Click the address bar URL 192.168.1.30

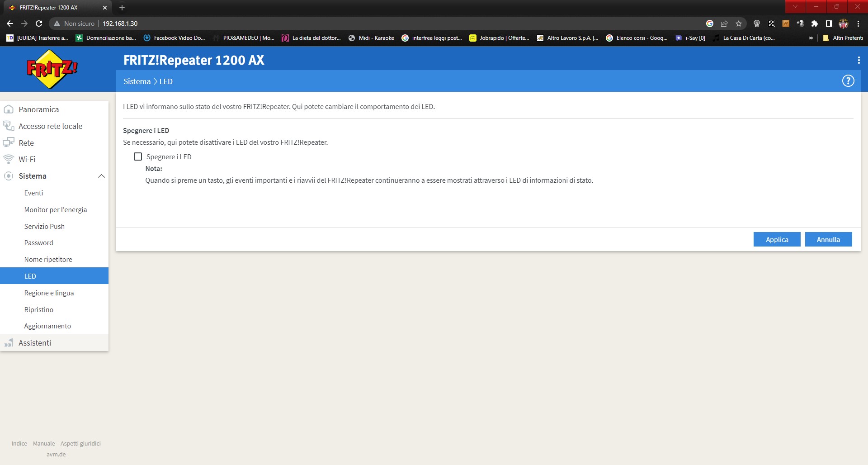pos(120,24)
